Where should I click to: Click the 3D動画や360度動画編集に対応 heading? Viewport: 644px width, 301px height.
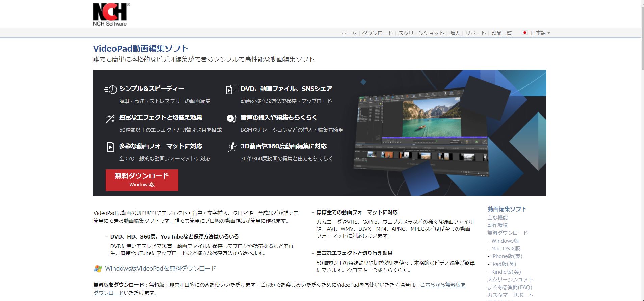click(x=284, y=146)
